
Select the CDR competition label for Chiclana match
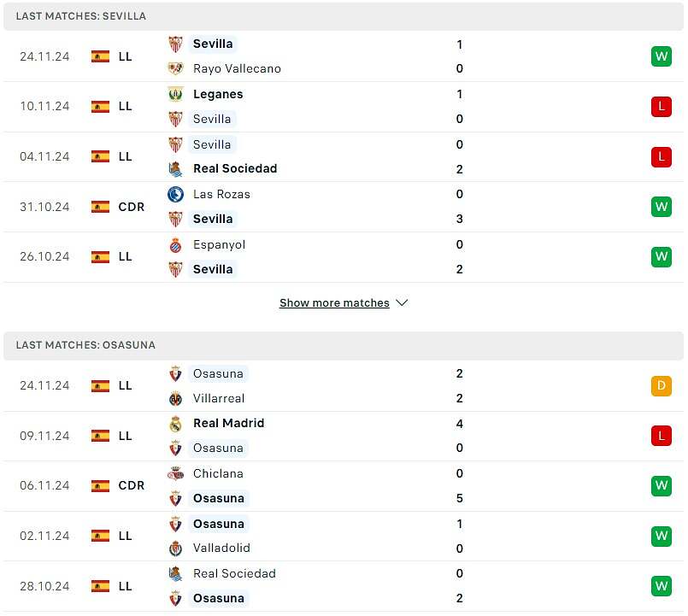(132, 485)
